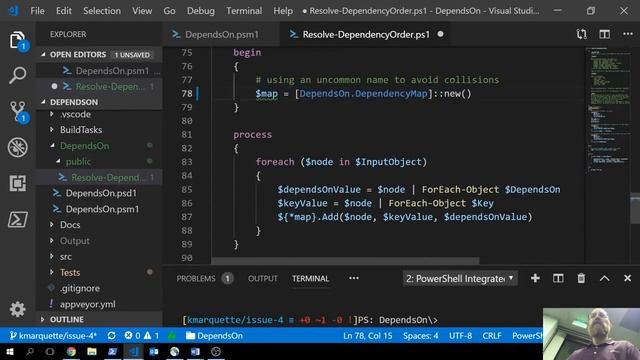Collapse the DependsOn folder
The height and width of the screenshot is (360, 640).
tap(84, 146)
